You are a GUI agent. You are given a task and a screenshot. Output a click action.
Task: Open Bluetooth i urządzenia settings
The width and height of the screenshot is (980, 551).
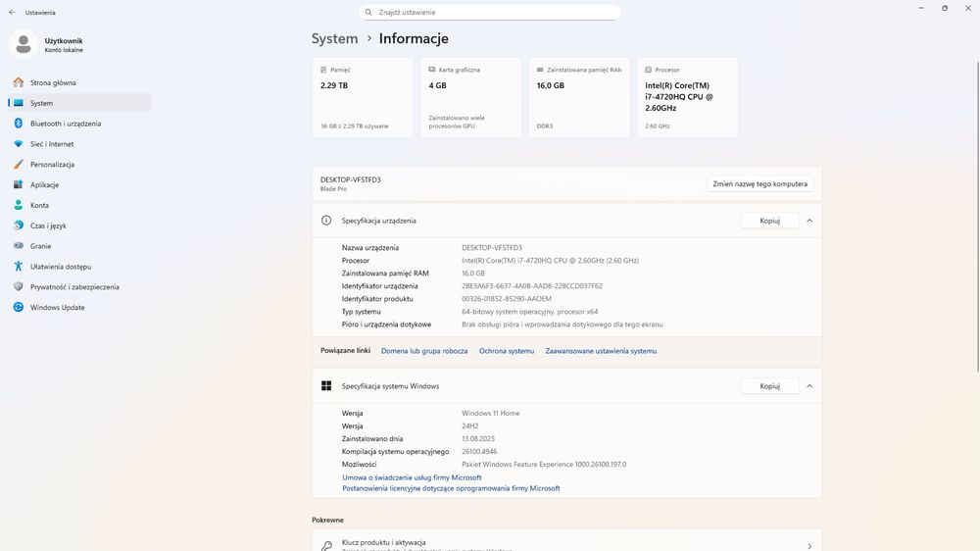(65, 124)
